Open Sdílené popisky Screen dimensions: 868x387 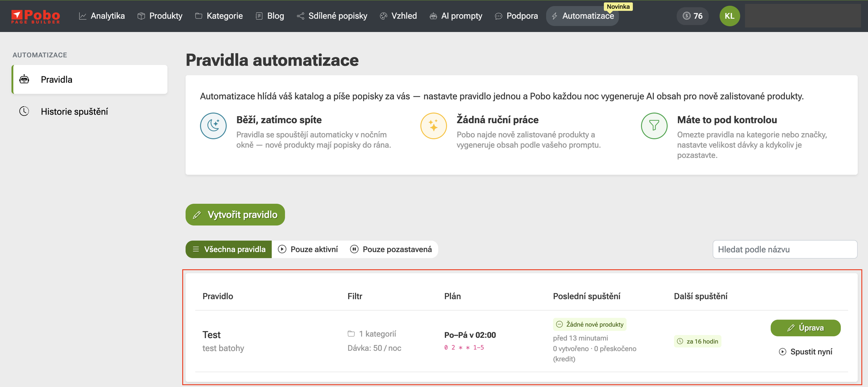pyautogui.click(x=332, y=16)
